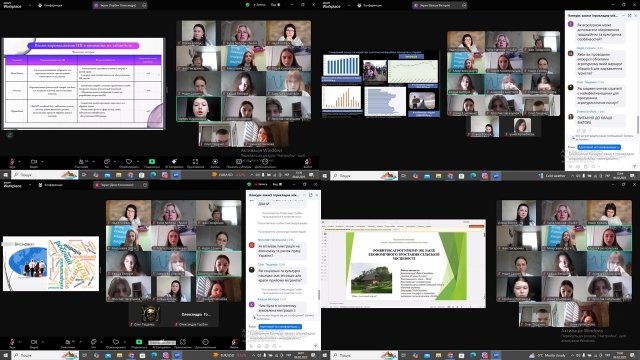Open Apps icon in word-cloud Zoom window
This screenshot has height=360, width=640.
[x=183, y=342]
